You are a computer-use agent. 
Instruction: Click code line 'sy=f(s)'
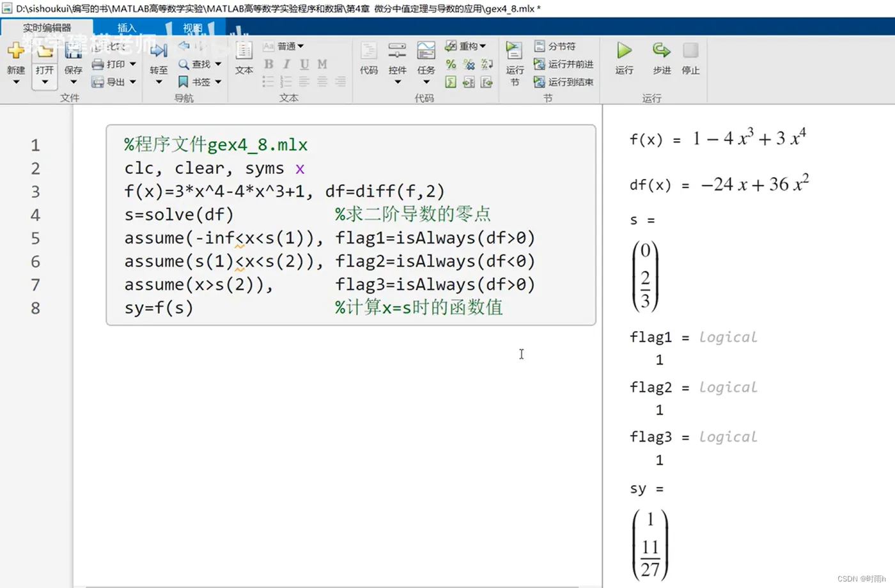(159, 308)
